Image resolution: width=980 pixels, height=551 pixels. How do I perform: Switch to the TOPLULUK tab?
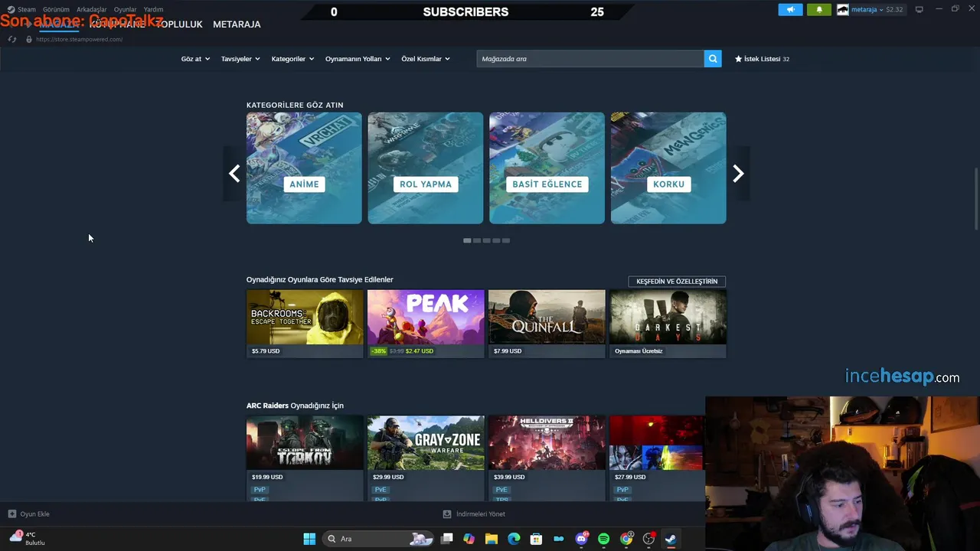tap(179, 24)
